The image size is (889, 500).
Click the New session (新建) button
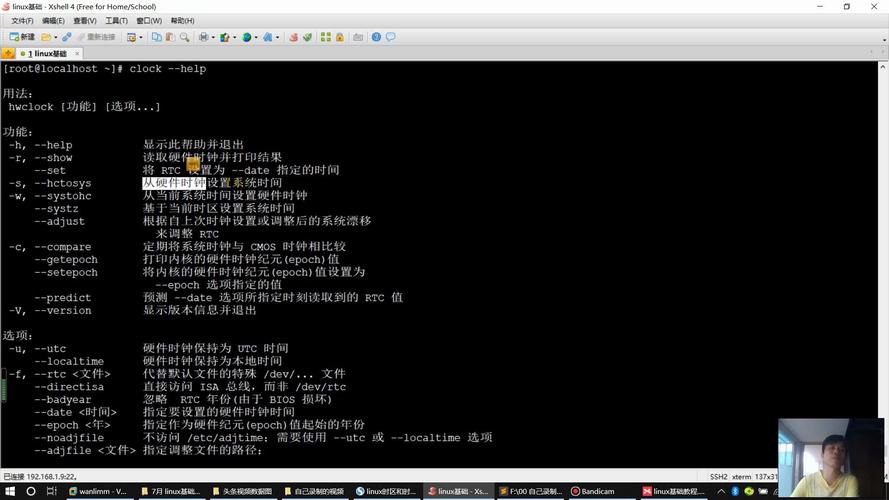pos(22,37)
